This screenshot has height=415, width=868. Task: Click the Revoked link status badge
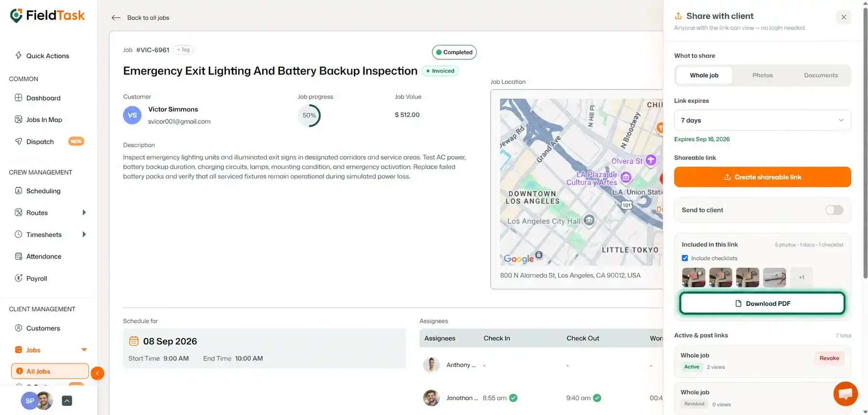pos(694,404)
